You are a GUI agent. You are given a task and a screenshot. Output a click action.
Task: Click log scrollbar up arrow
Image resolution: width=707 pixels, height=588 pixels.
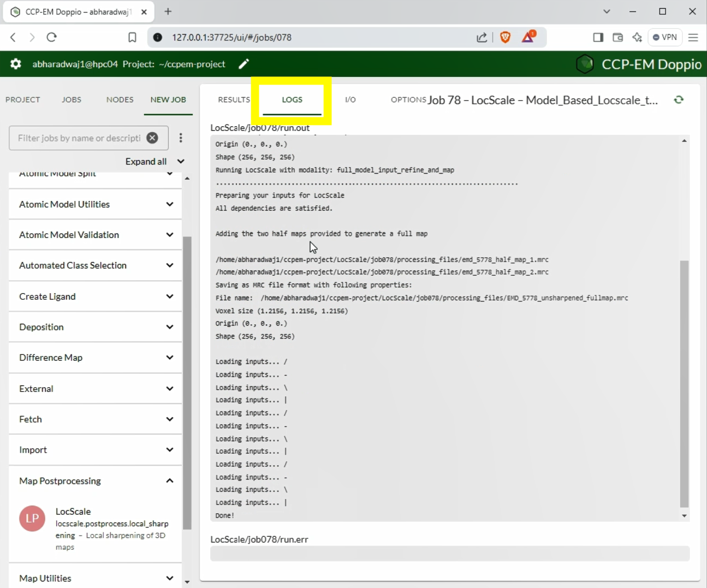(x=684, y=141)
